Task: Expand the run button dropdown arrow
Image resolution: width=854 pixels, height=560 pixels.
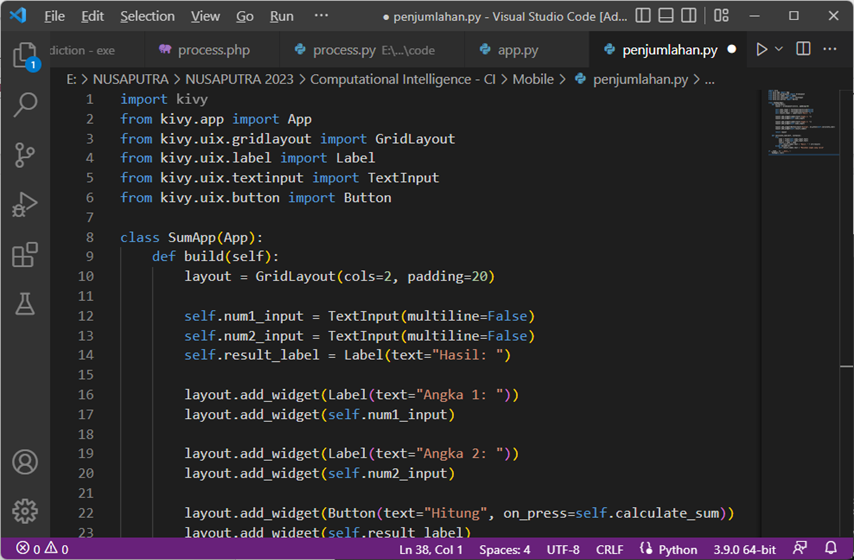Action: coord(779,49)
